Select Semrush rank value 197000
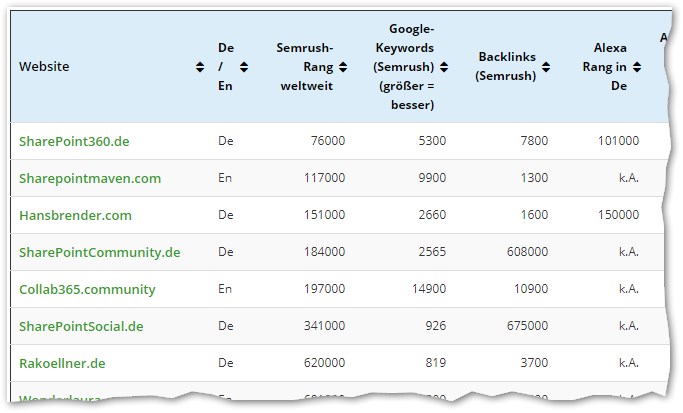The width and height of the screenshot is (683, 413). pos(325,289)
